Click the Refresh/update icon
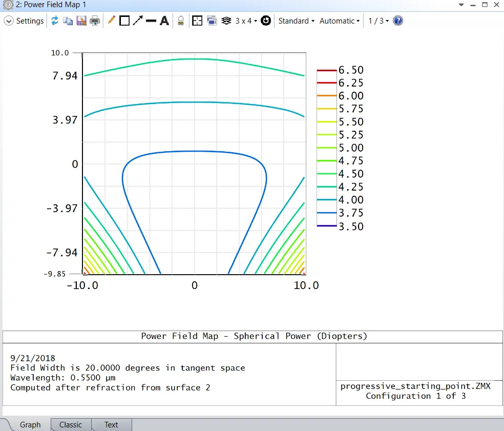Viewport: 504px width, 431px height. tap(55, 21)
